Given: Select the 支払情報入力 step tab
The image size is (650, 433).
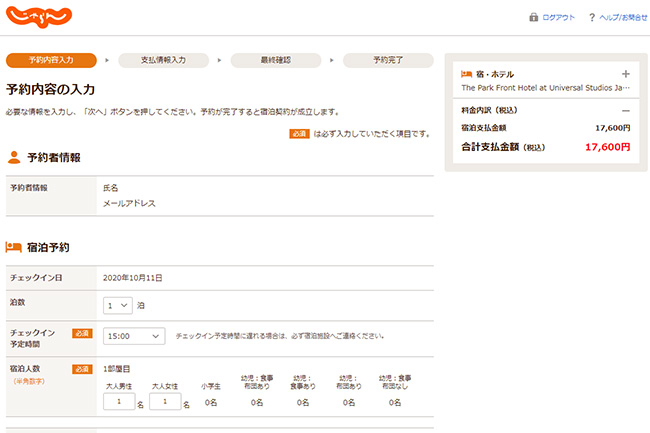Looking at the screenshot, I should click(x=163, y=60).
